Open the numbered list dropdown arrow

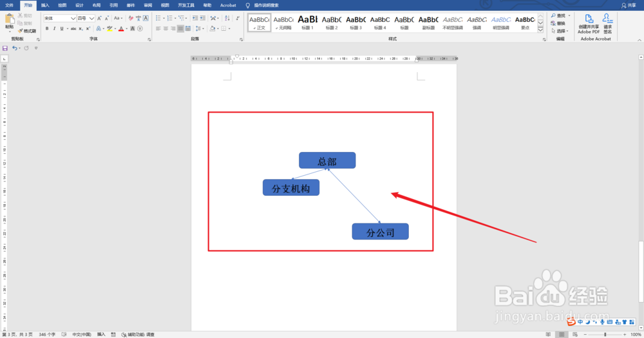175,19
